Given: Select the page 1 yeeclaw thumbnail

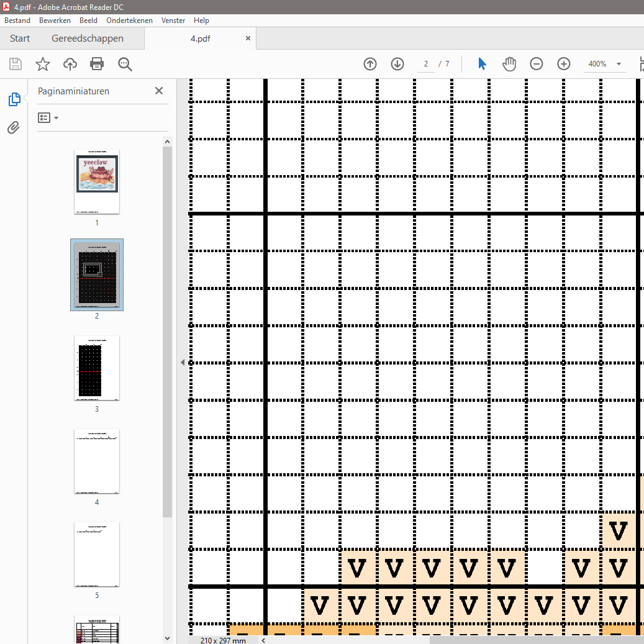Looking at the screenshot, I should [x=97, y=181].
